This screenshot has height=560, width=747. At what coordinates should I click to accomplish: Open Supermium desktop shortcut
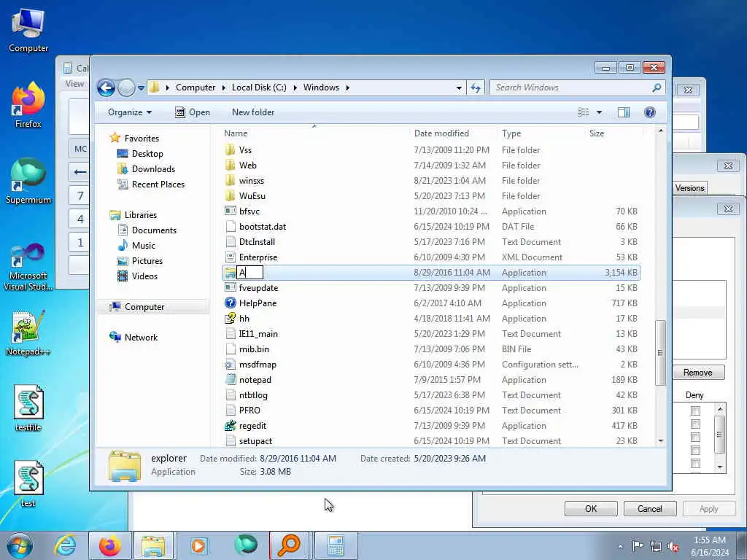[x=28, y=182]
